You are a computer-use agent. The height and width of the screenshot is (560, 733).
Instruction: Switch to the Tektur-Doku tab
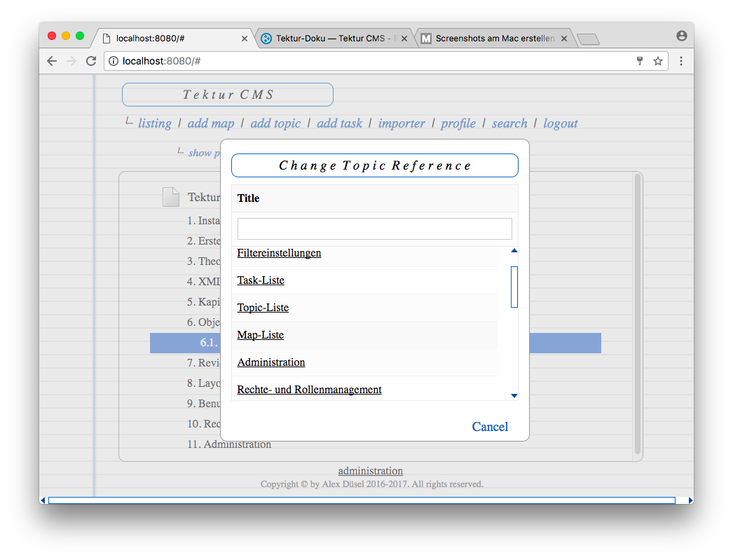point(334,39)
